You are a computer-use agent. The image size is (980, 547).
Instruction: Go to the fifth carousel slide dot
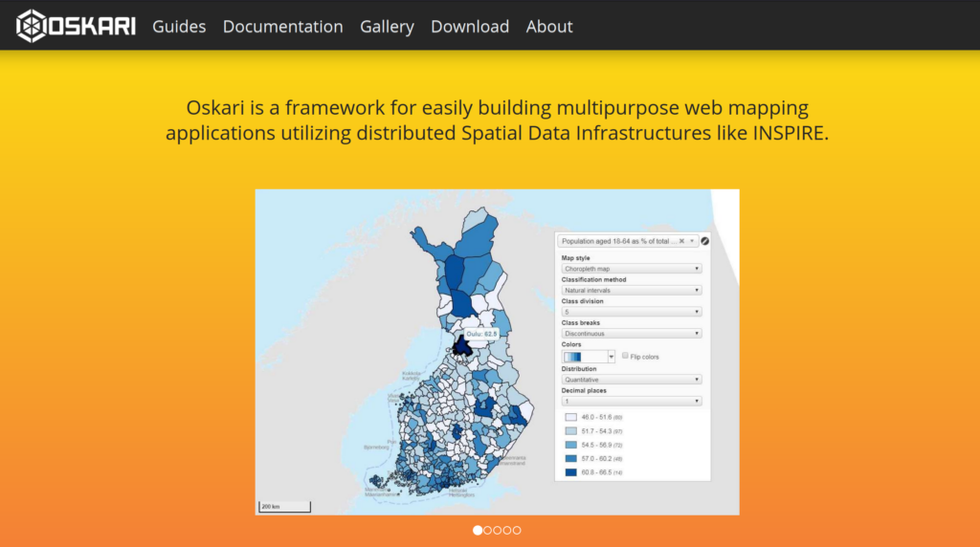517,530
